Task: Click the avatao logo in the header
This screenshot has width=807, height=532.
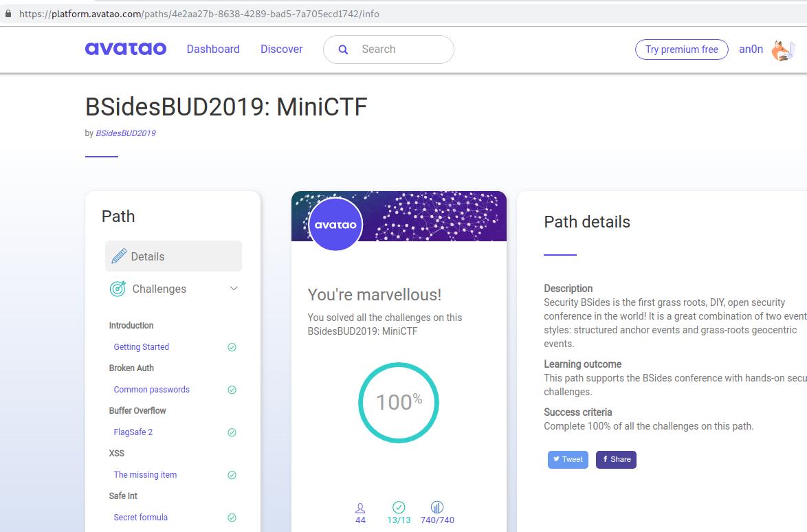Action: 126,49
